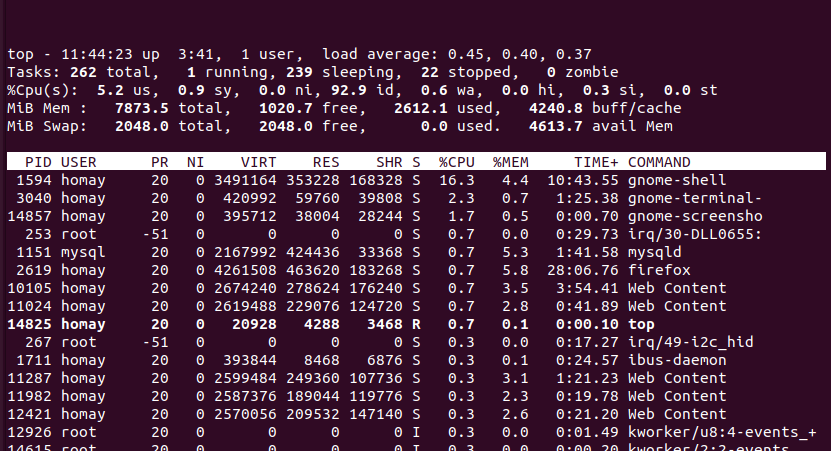Viewport: 831px width, 451px height.
Task: Click PID 2619 in the process list
Action: pyautogui.click(x=34, y=270)
